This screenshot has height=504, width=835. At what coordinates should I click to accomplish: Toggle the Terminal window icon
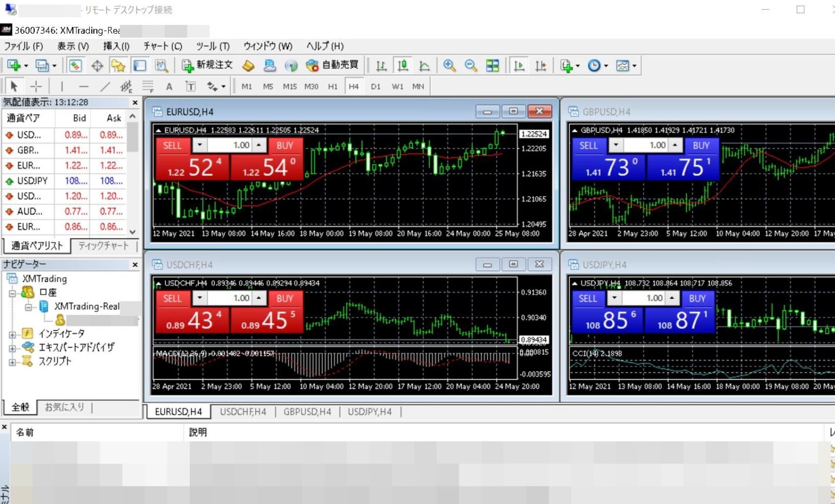tap(140, 66)
